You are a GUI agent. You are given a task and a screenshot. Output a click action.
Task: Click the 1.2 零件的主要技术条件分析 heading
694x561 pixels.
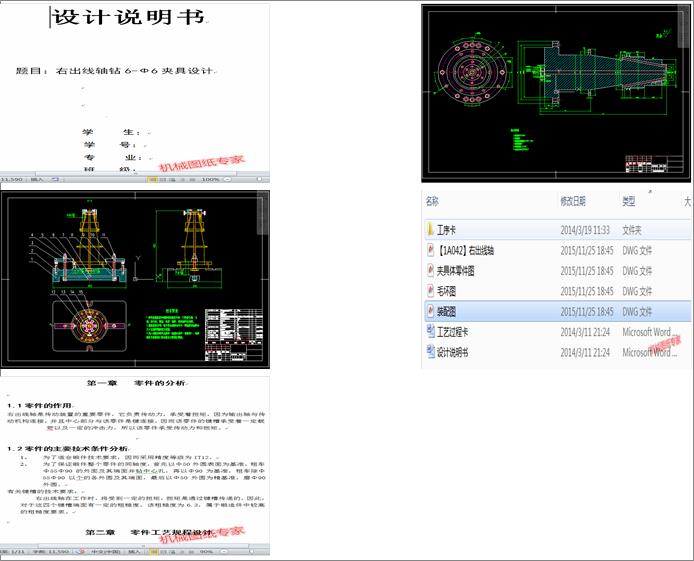[x=67, y=449]
